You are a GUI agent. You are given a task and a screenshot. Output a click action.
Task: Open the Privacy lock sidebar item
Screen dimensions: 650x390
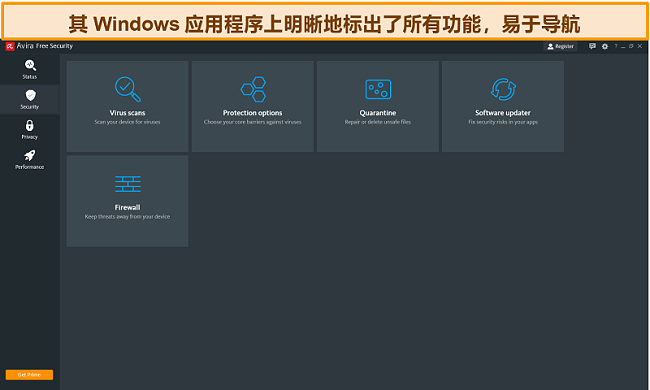[x=29, y=129]
